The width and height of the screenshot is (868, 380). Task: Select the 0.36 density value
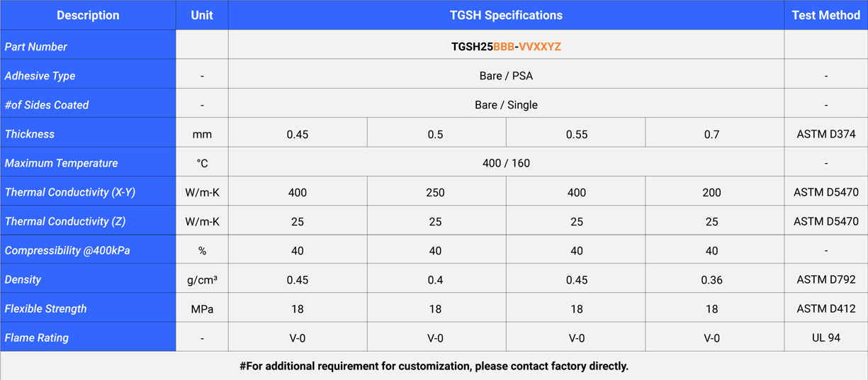tap(711, 280)
